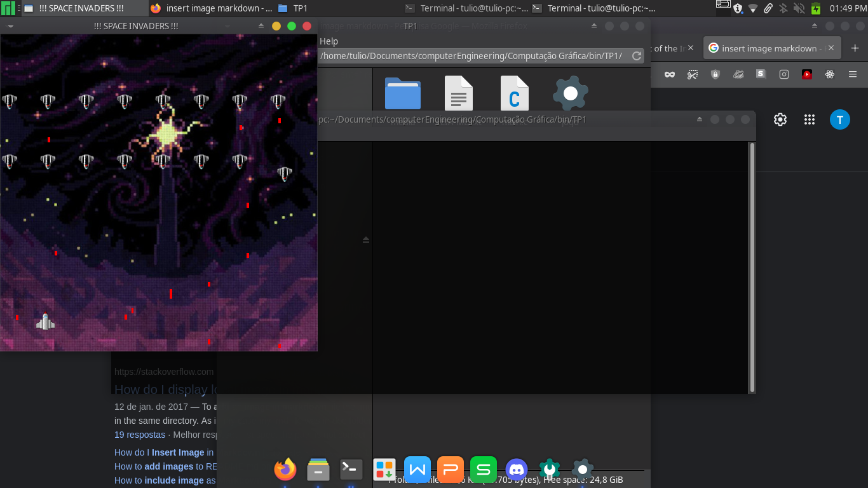Open a new Firefox tab
The height and width of the screenshot is (488, 868).
[855, 48]
